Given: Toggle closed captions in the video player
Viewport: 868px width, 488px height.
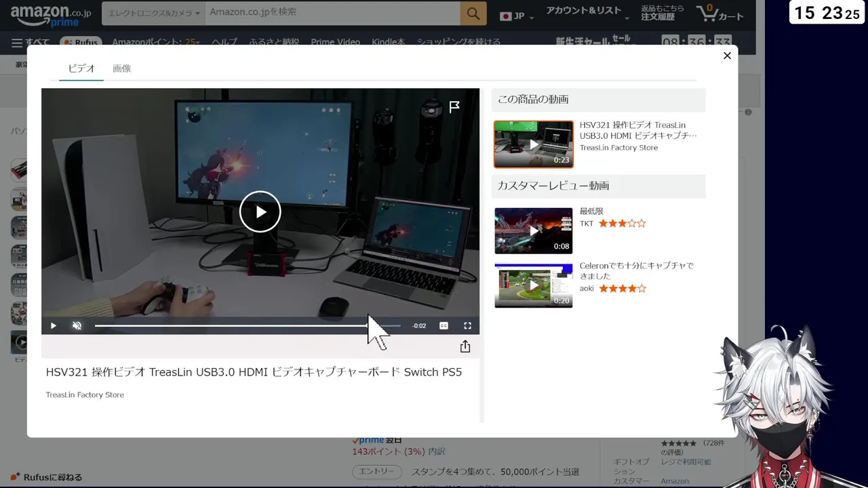Looking at the screenshot, I should (443, 326).
